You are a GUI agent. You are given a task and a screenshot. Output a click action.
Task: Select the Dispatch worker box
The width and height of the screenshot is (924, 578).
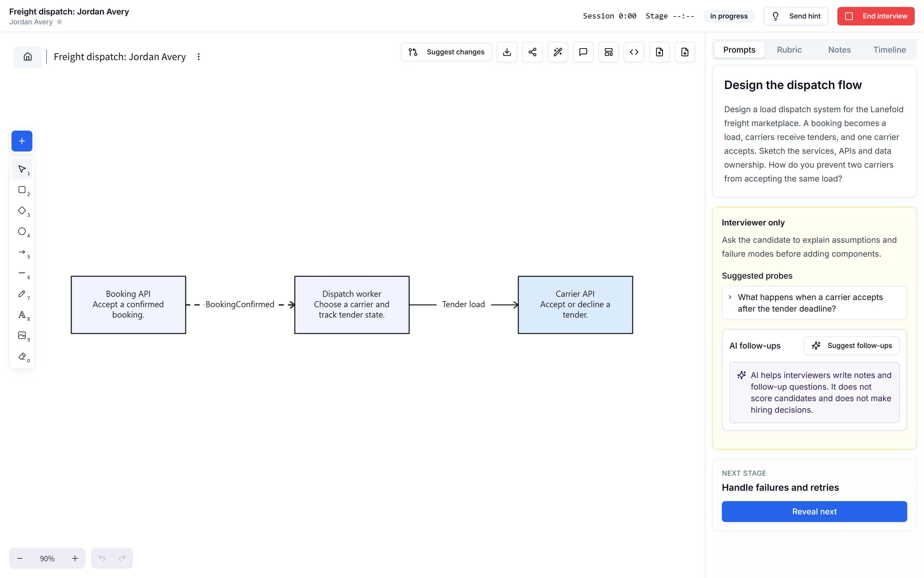tap(352, 305)
